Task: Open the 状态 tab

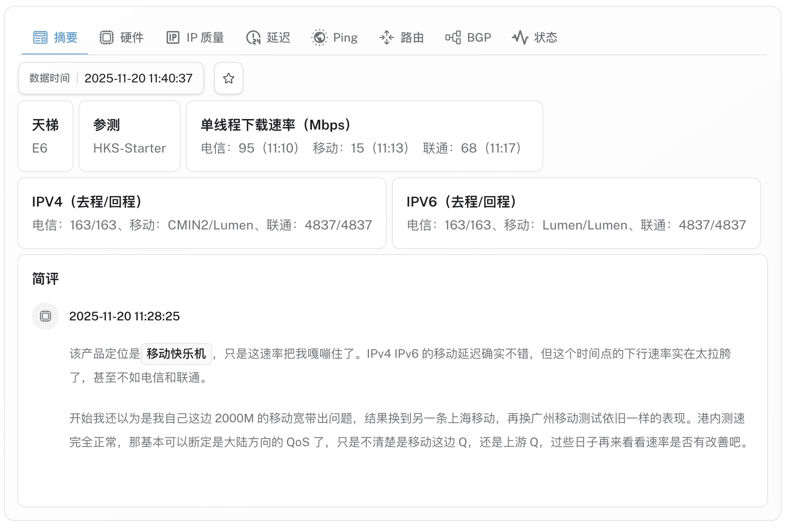Action: (545, 37)
